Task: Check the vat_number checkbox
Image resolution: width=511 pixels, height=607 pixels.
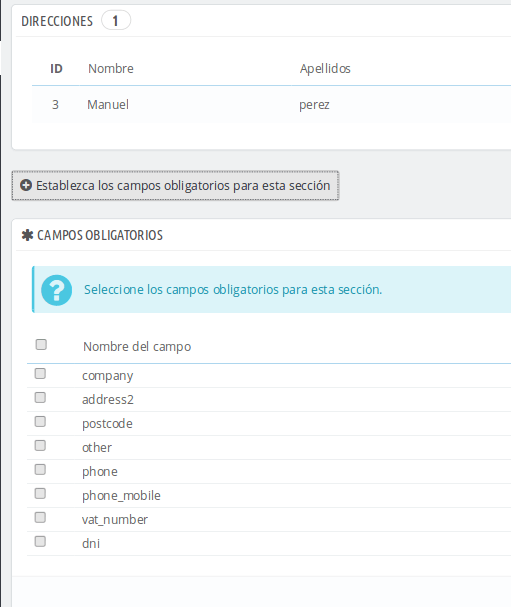Action: (40, 518)
